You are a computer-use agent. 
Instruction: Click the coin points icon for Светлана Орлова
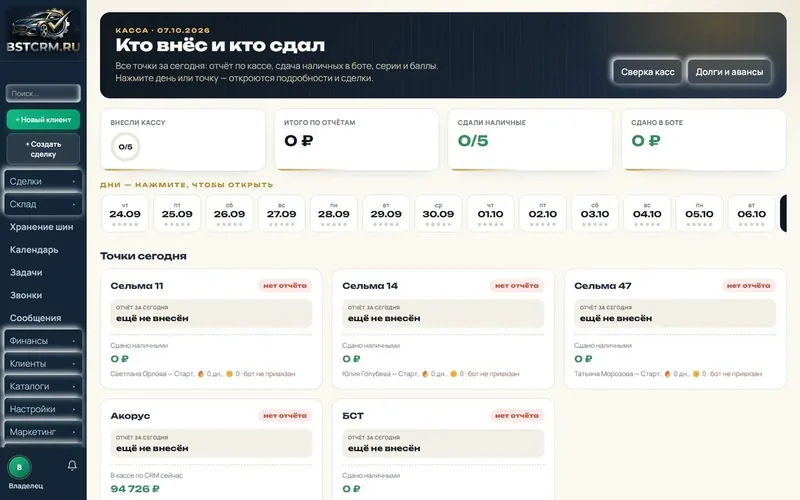pos(229,374)
